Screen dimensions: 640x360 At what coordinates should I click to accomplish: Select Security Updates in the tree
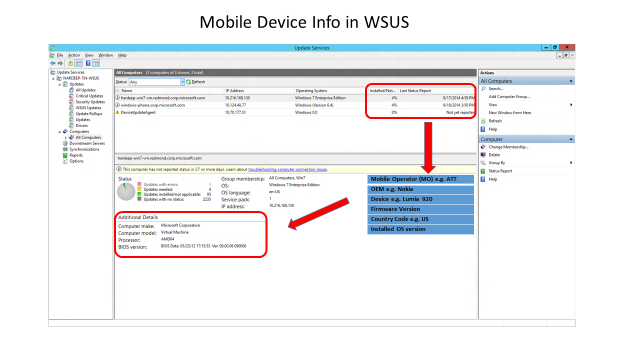tap(90, 102)
